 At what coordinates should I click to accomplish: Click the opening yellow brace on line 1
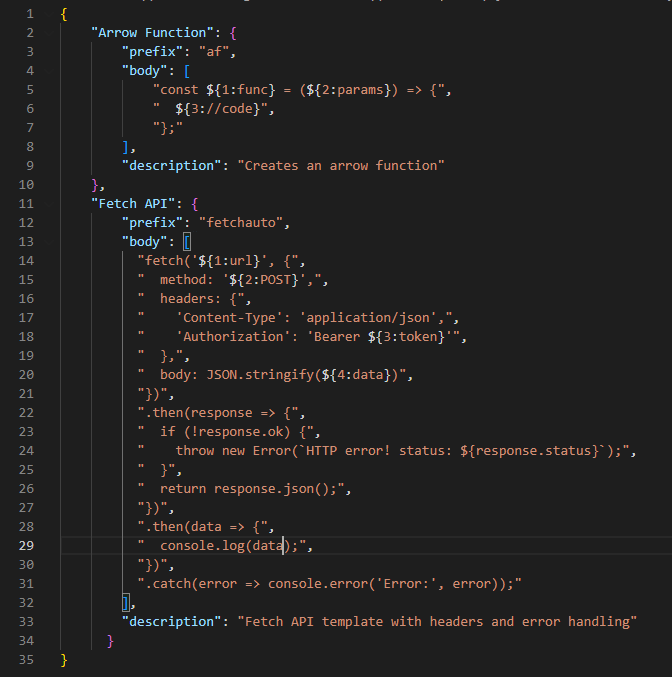pos(64,14)
